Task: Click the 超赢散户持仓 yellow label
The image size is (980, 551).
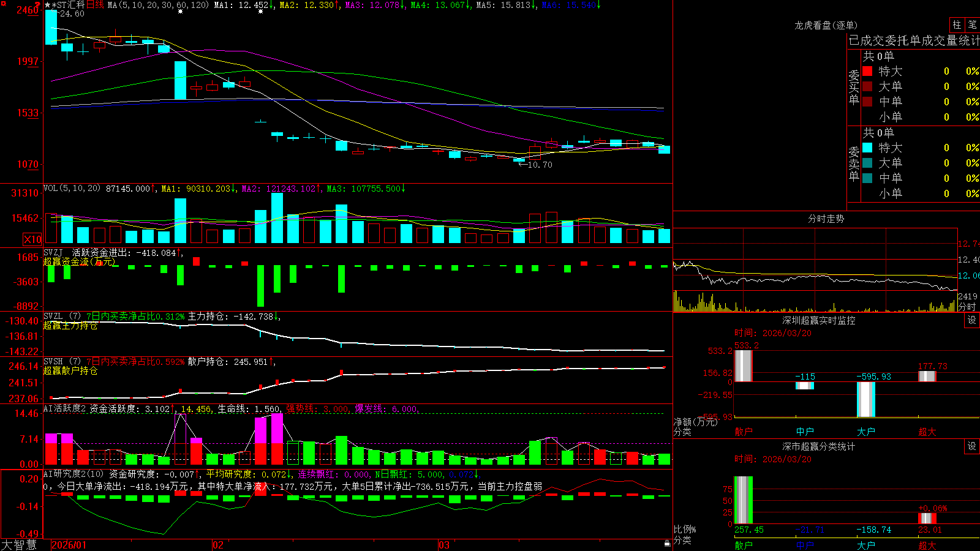Action: point(70,371)
